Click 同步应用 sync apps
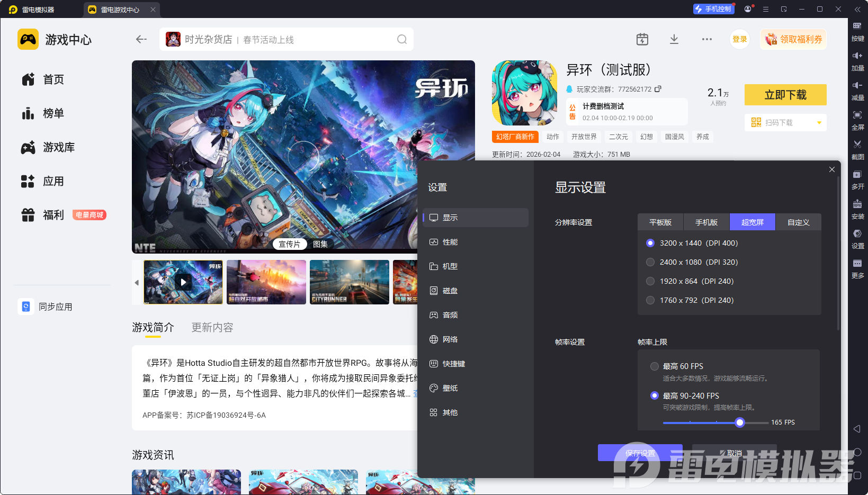 [46, 307]
